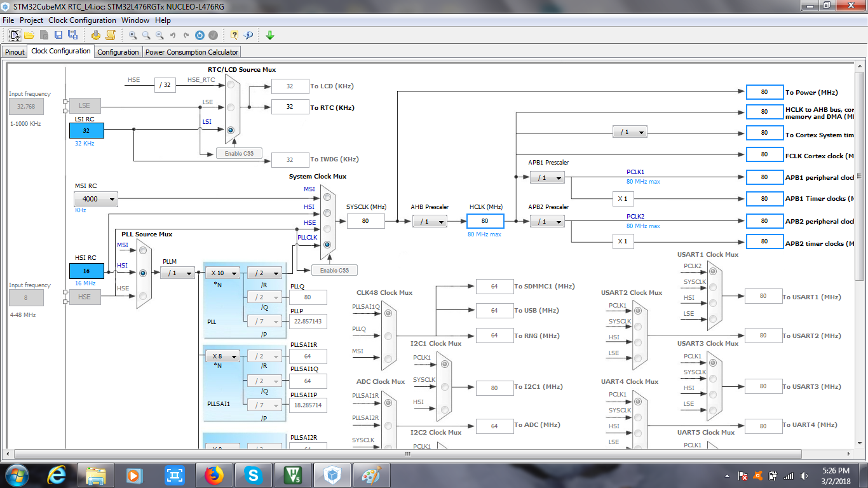
Task: Switch to Power Consumption Calculator tab
Action: (192, 52)
